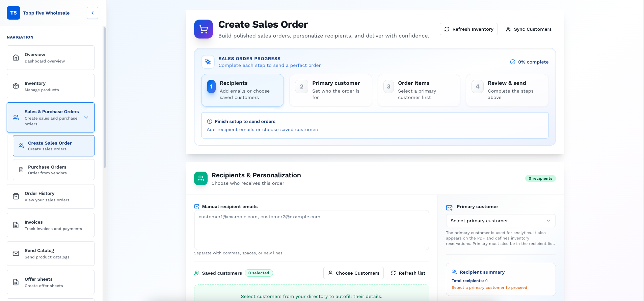Select step 3 Order items
The height and width of the screenshot is (301, 644).
point(419,90)
